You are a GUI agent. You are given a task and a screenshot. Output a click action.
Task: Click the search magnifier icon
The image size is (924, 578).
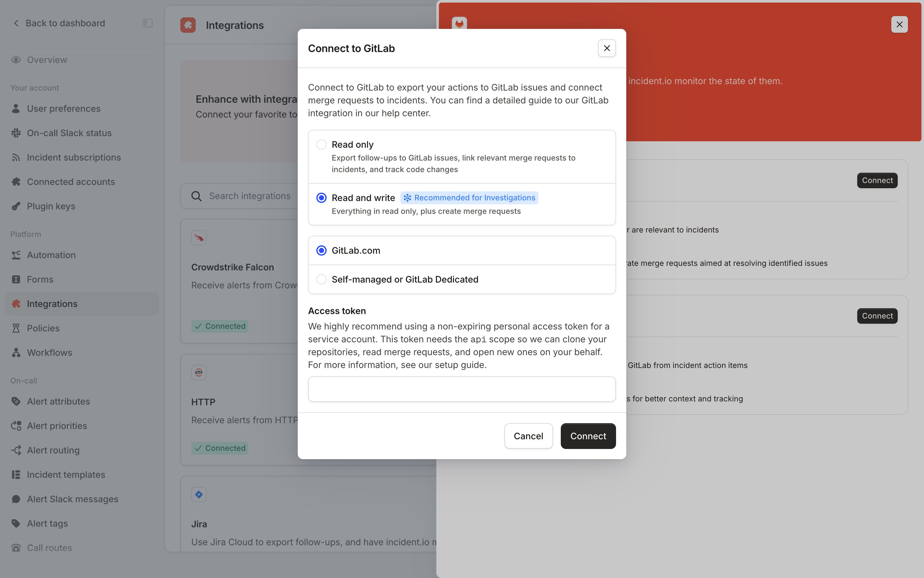[x=197, y=196]
